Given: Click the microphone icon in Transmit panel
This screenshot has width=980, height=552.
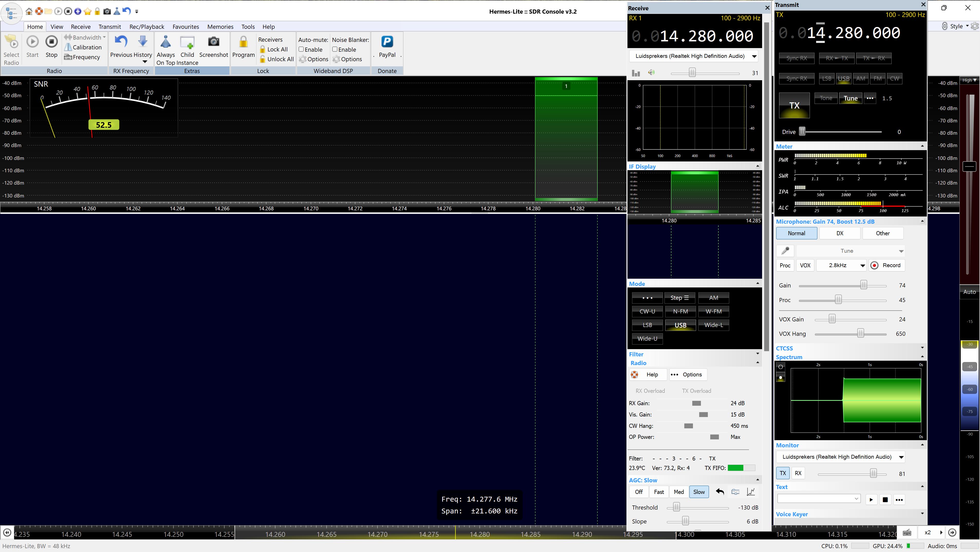Looking at the screenshot, I should [785, 251].
